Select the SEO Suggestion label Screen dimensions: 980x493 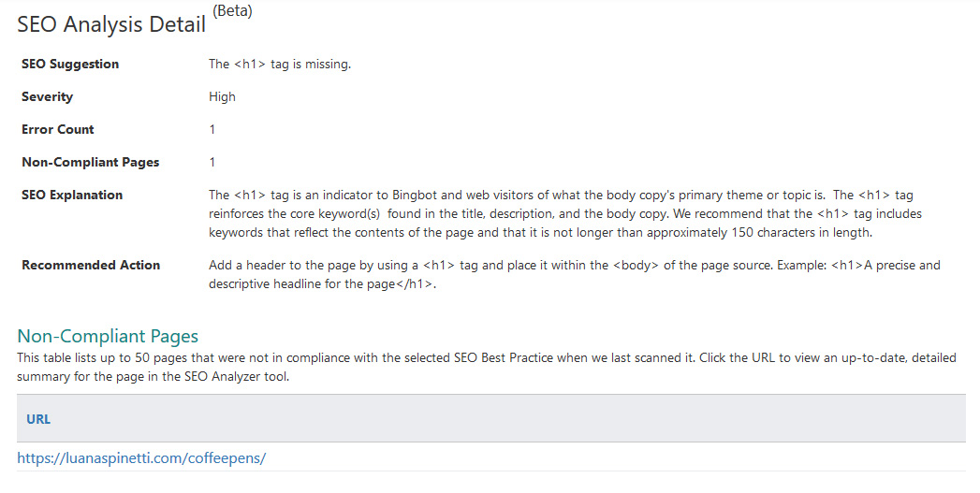[70, 65]
